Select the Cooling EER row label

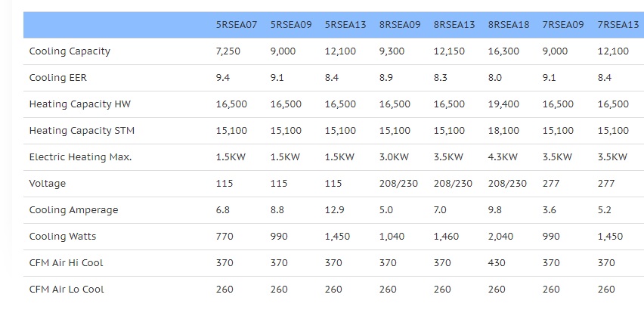click(58, 78)
